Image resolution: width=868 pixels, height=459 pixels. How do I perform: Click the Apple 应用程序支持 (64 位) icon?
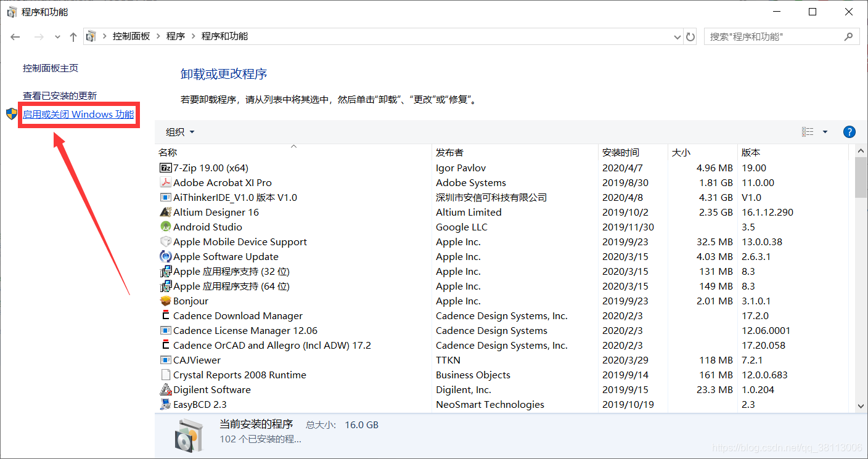165,286
